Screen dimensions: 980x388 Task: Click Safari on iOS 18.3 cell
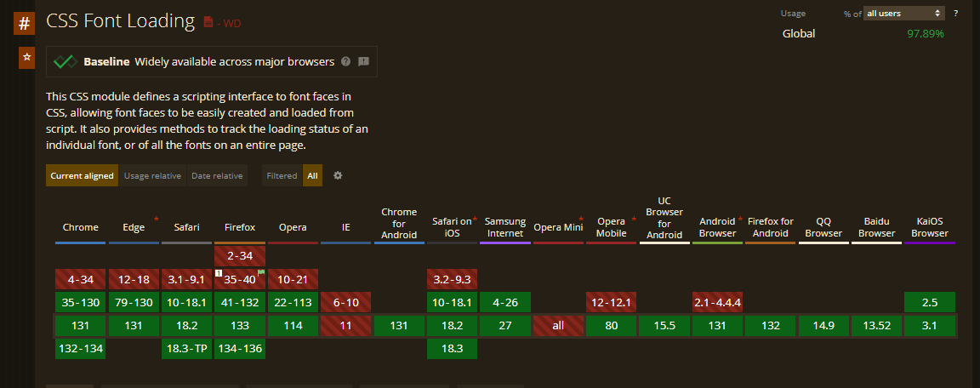[452, 349]
